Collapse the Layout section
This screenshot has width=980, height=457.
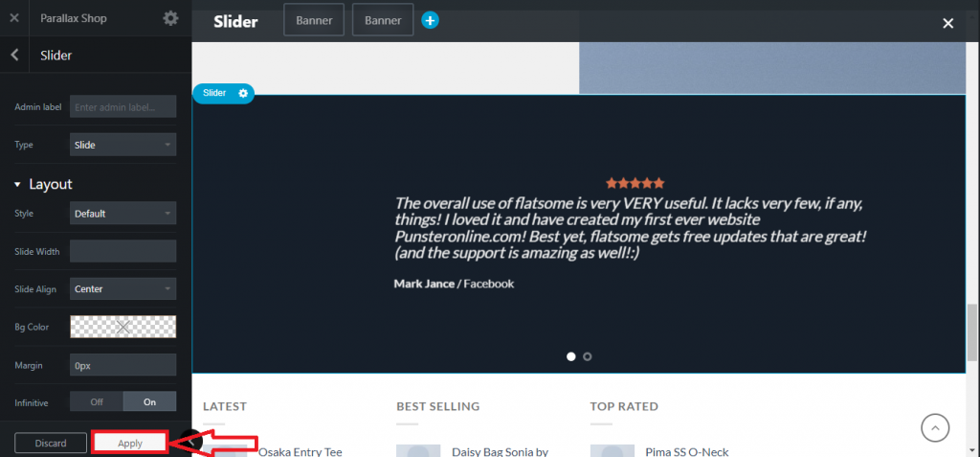click(x=44, y=184)
